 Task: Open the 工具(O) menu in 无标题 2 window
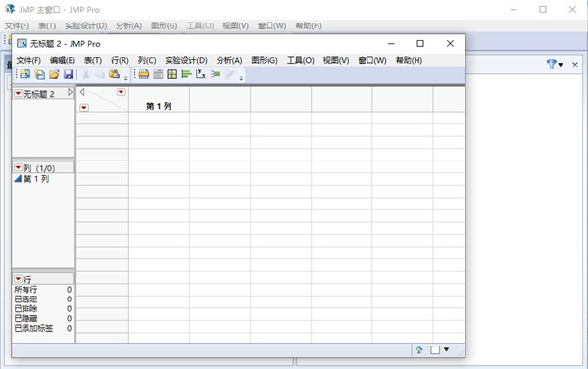[301, 61]
